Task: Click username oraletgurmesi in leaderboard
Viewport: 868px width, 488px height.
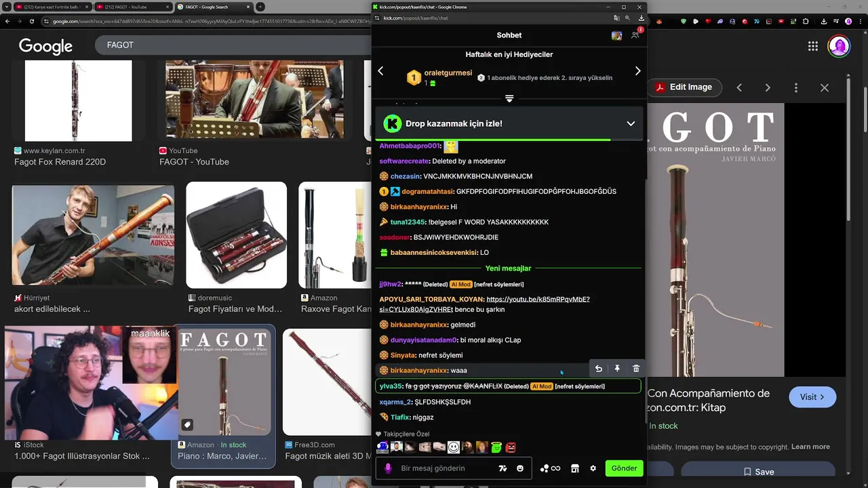Action: pos(448,73)
